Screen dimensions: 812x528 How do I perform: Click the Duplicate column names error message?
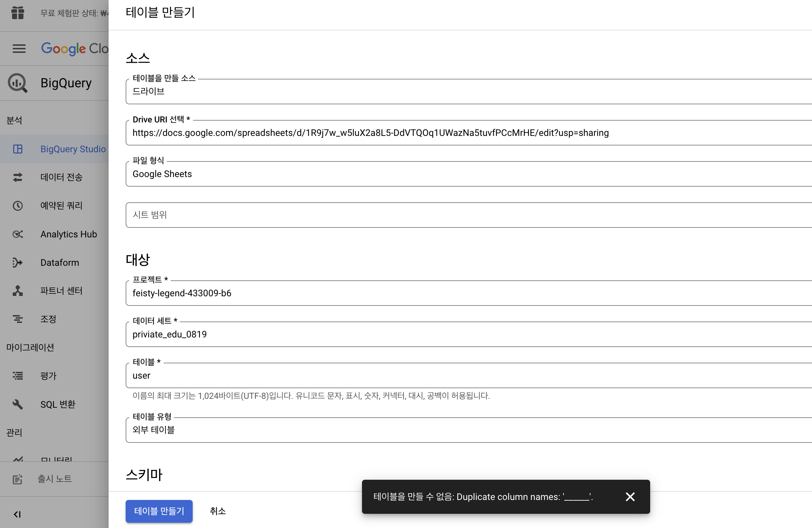pos(483,497)
